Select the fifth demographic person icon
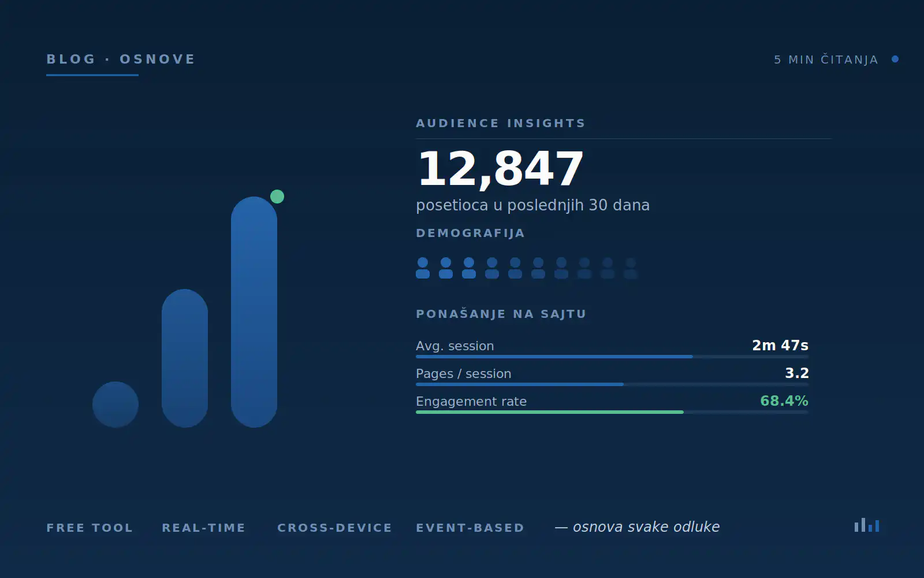This screenshot has width=924, height=578. coord(515,268)
